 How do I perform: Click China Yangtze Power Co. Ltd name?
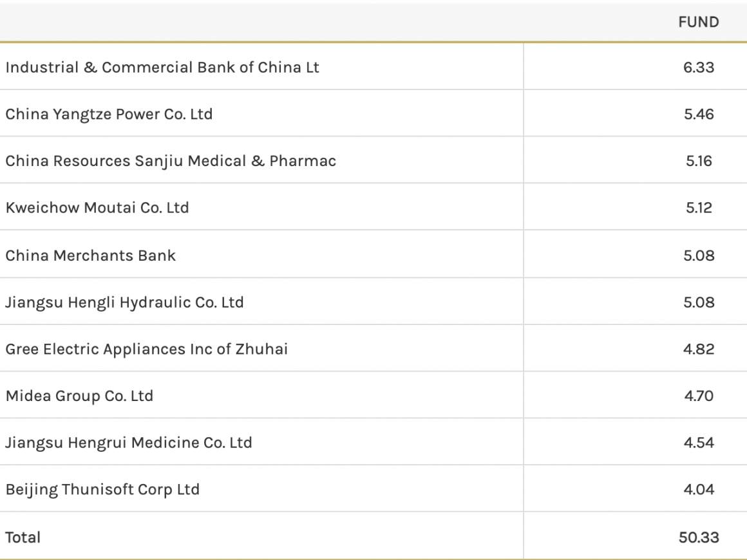pos(109,114)
